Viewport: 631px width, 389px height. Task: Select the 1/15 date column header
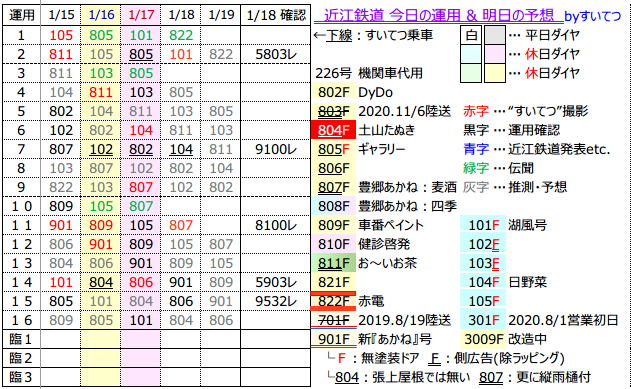click(61, 15)
